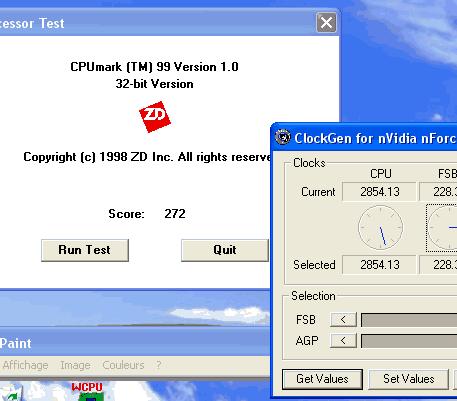This screenshot has height=401, width=457.
Task: Click the AGP slider track
Action: coord(409,341)
